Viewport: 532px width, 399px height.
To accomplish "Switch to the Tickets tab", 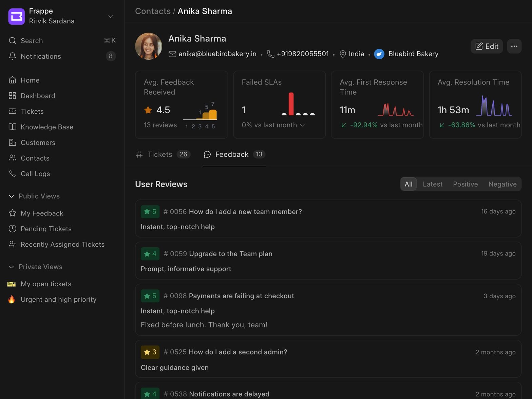I will (x=163, y=154).
